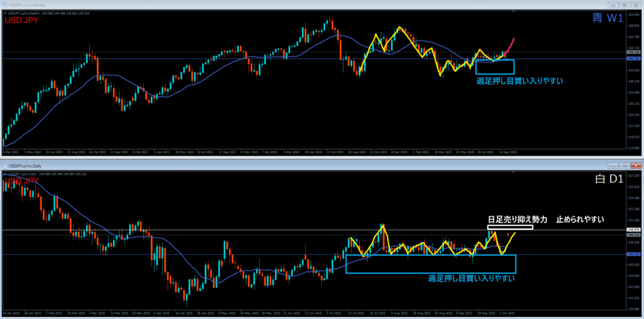Click the 151.260 value on Daily price scale

pos(634,220)
